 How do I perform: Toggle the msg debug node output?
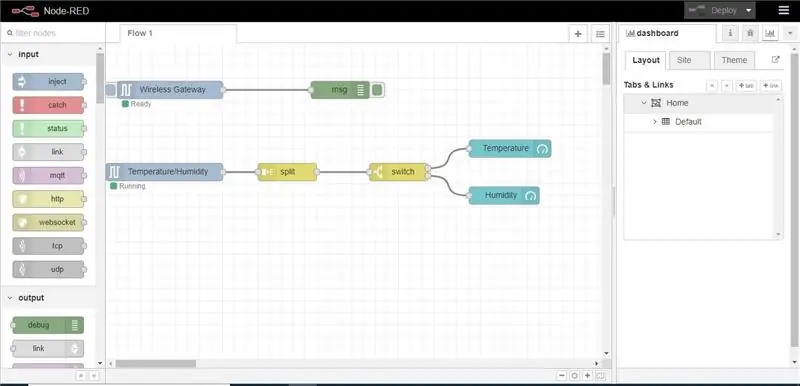click(377, 90)
